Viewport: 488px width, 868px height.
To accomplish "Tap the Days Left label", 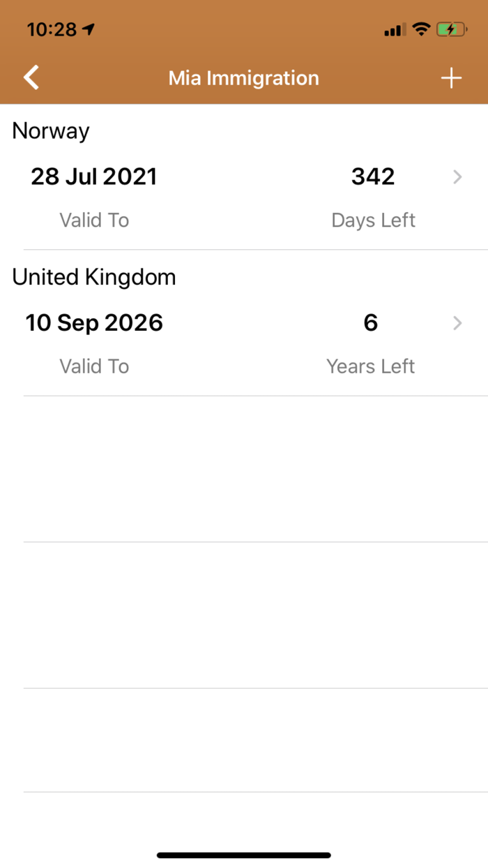I will 373,220.
